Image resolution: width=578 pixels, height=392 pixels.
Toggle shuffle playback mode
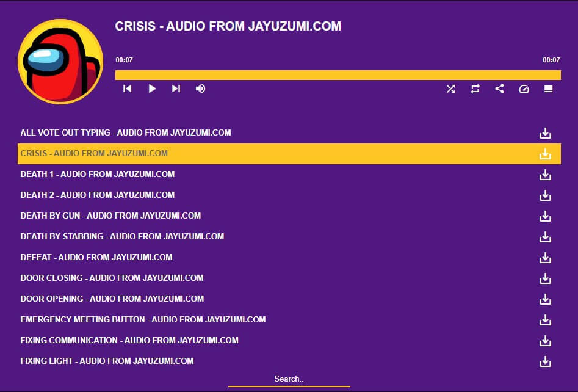[450, 89]
